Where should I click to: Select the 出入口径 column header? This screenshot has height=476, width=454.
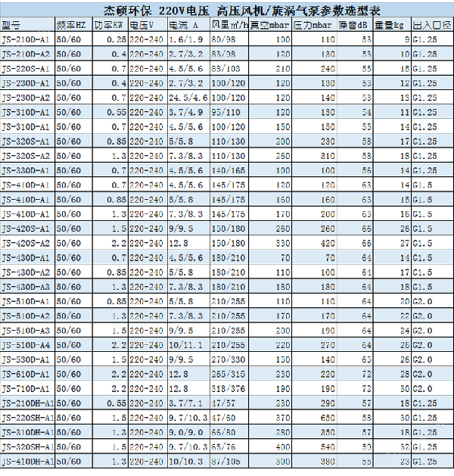[x=432, y=26]
